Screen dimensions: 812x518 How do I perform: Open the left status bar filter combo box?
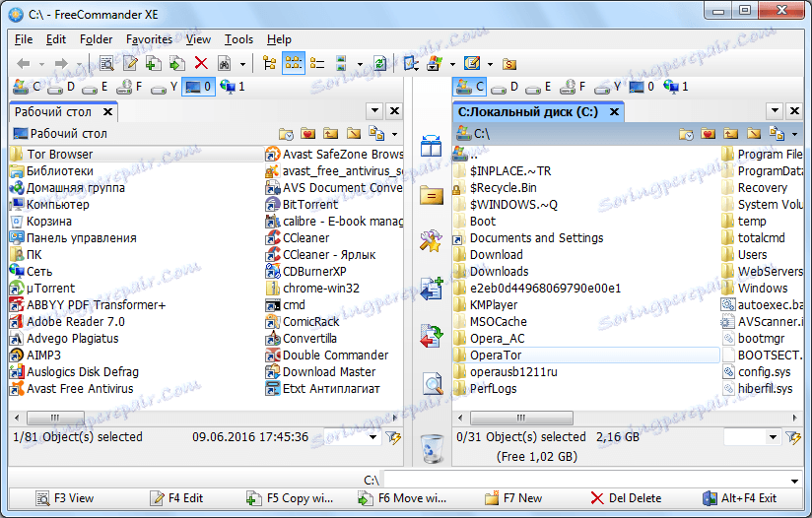pyautogui.click(x=353, y=438)
